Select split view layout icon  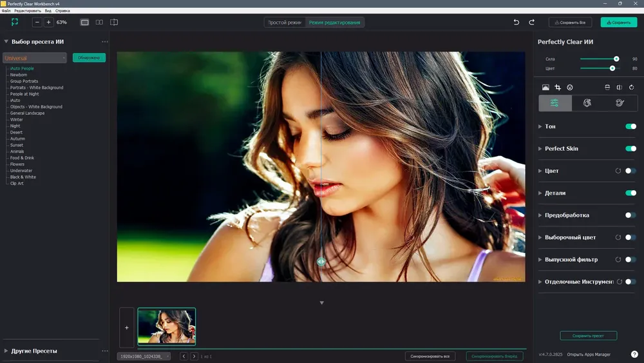(114, 22)
